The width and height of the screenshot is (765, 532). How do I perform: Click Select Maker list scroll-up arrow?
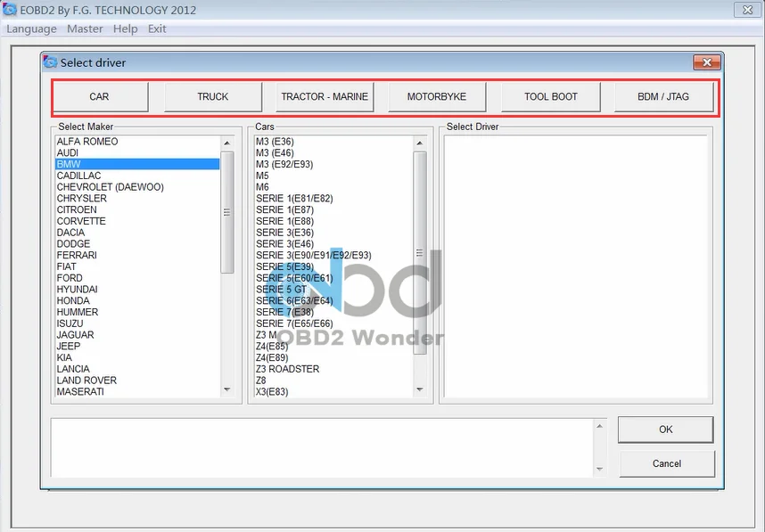tap(226, 143)
